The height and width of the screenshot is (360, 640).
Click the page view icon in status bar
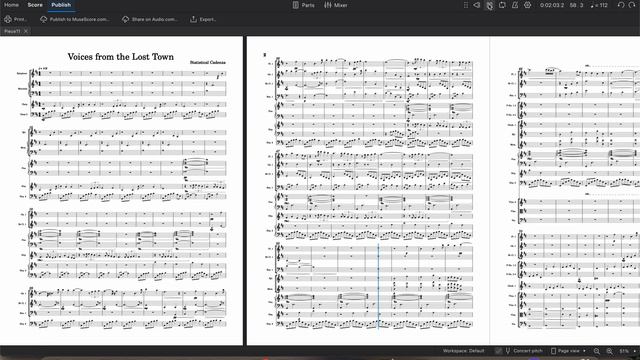coord(553,351)
